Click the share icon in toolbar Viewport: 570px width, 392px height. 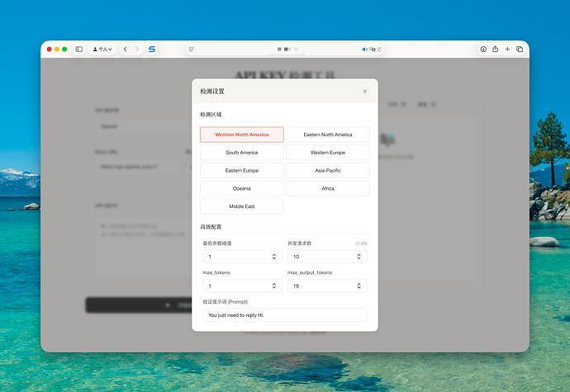tap(495, 49)
